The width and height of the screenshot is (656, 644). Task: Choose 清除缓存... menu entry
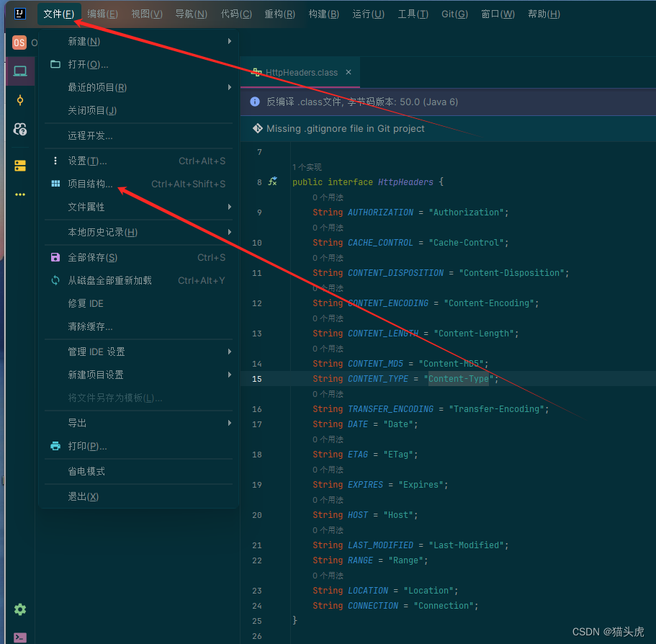tap(138, 326)
